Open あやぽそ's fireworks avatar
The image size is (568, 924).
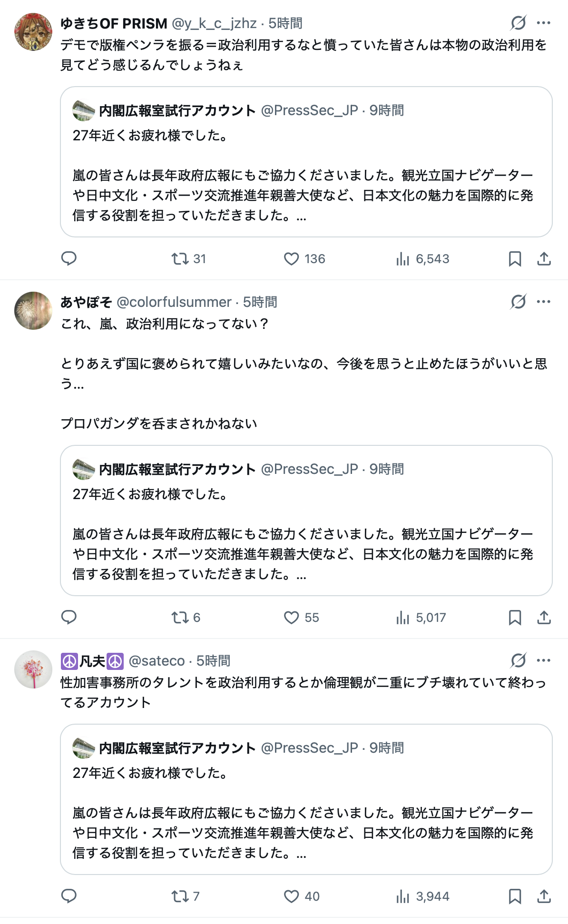(x=33, y=311)
